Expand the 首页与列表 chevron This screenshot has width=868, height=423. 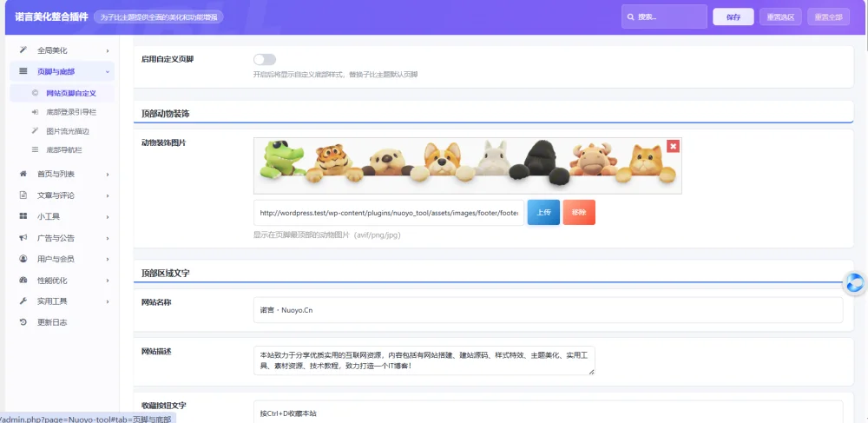pos(108,175)
